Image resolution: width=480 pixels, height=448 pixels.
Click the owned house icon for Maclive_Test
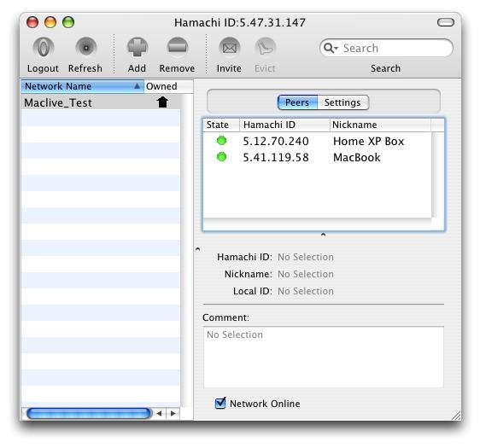[162, 102]
